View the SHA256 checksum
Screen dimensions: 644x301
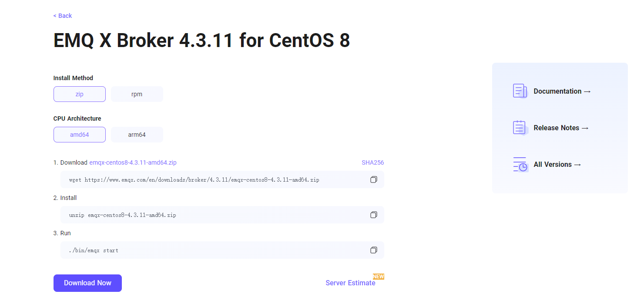(x=372, y=162)
